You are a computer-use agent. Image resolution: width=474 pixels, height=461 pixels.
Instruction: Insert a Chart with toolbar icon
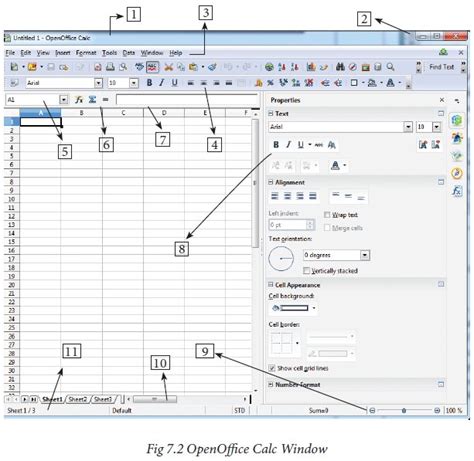311,67
